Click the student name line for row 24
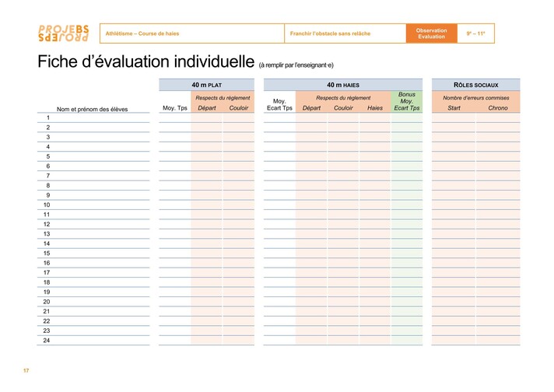 tap(93, 341)
